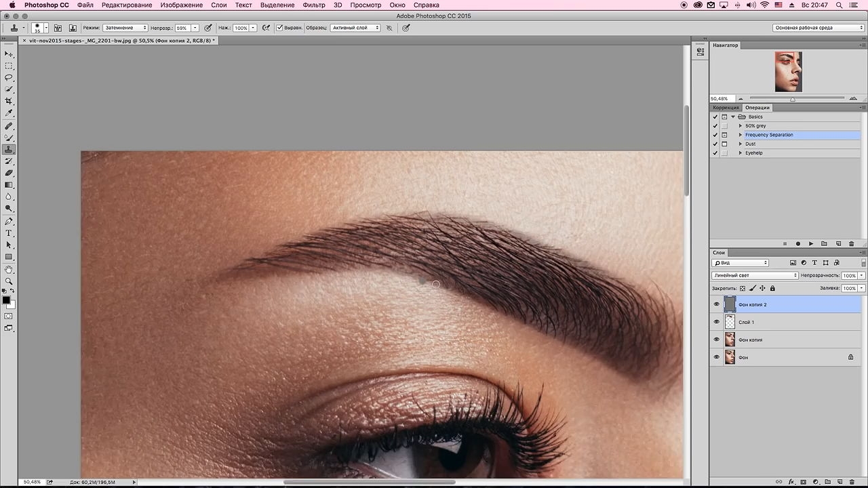Screen dimensions: 868x488
Task: Toggle the checkmark for the Dust action
Action: (715, 144)
